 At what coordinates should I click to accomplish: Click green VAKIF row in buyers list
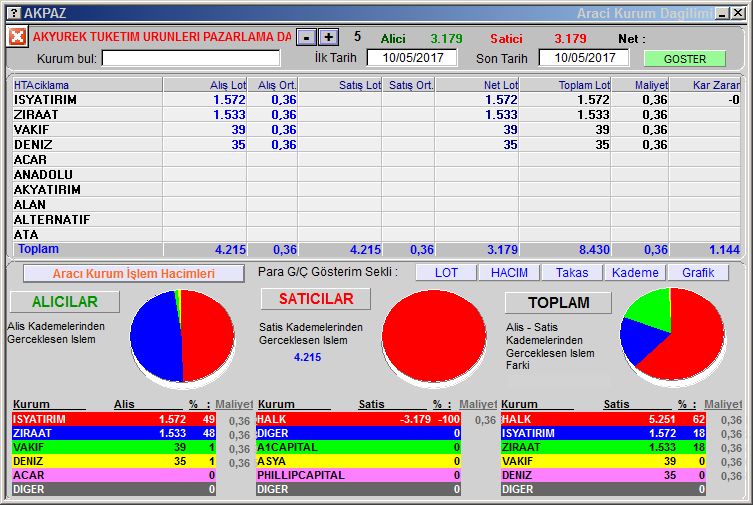click(x=114, y=447)
